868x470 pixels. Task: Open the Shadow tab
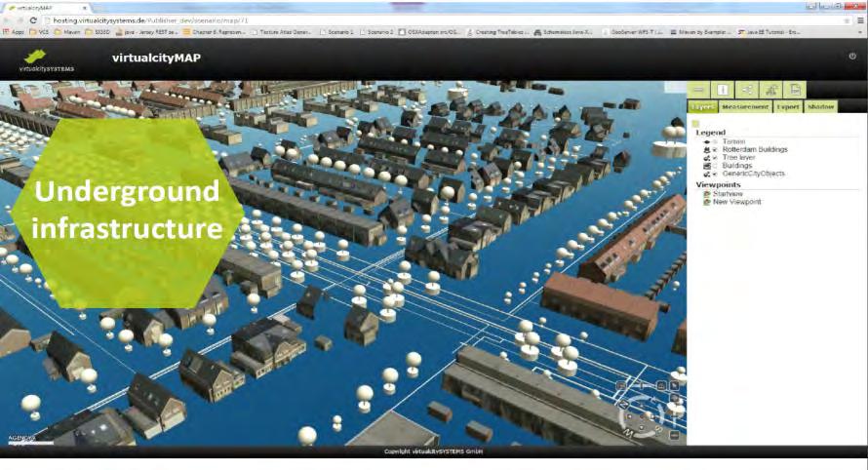pos(820,107)
